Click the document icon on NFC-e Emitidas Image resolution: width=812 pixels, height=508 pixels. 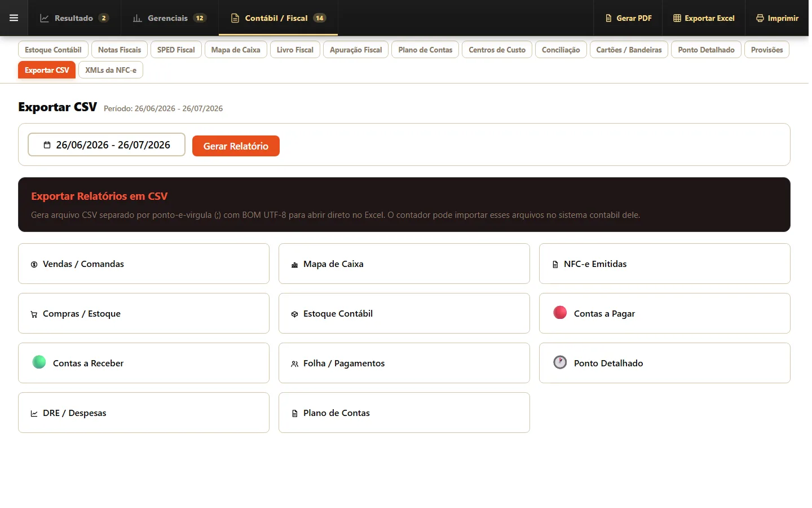555,264
